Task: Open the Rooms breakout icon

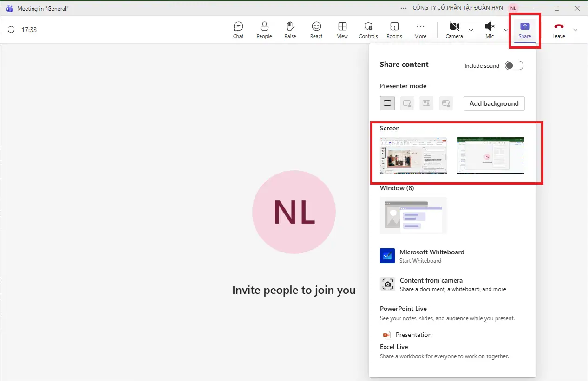Action: point(394,30)
